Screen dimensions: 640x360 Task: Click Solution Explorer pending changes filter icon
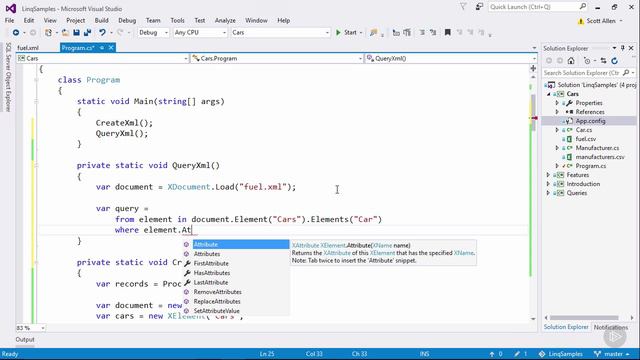point(587,61)
